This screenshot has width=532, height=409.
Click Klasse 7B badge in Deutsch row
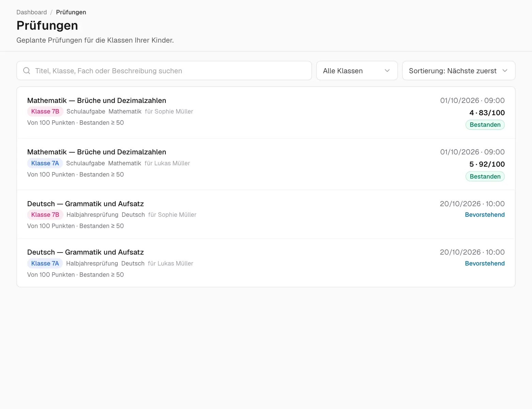(45, 215)
